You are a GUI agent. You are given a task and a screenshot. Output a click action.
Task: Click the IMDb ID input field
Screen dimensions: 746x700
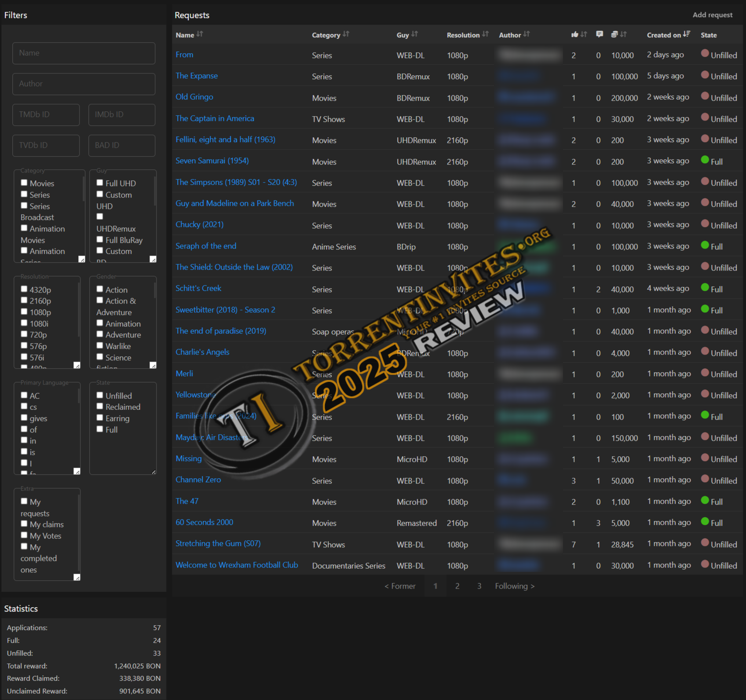(x=122, y=115)
